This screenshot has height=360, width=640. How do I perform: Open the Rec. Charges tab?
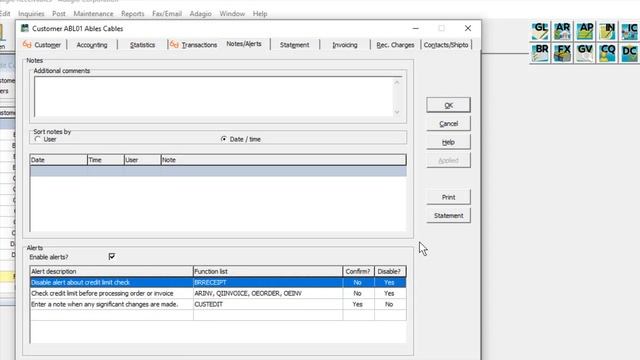coord(395,45)
